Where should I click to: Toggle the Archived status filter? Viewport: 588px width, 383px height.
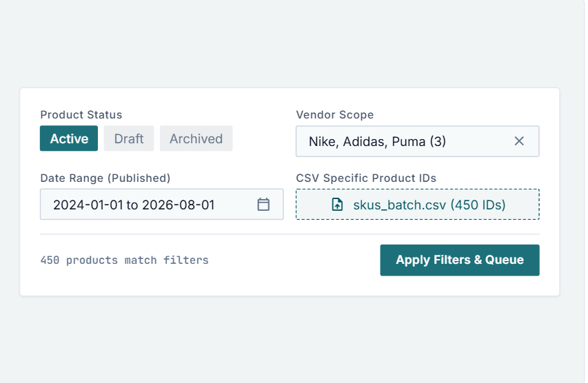(x=196, y=138)
